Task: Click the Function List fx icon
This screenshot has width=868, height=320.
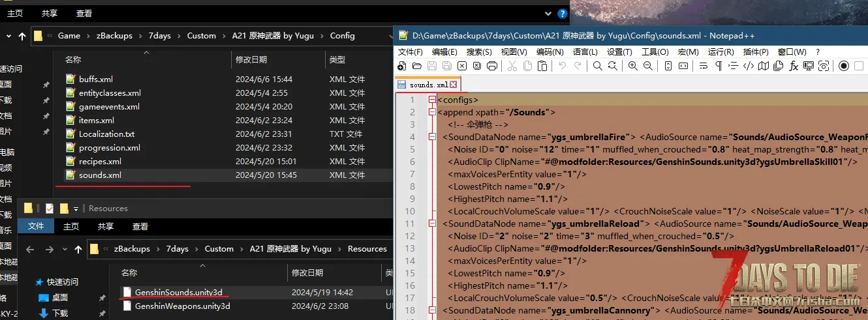Action: point(794,66)
